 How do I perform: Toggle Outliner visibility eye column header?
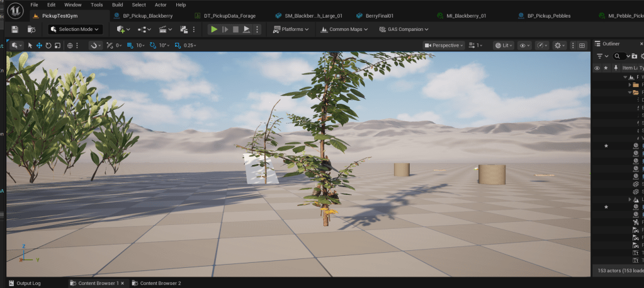pyautogui.click(x=597, y=67)
